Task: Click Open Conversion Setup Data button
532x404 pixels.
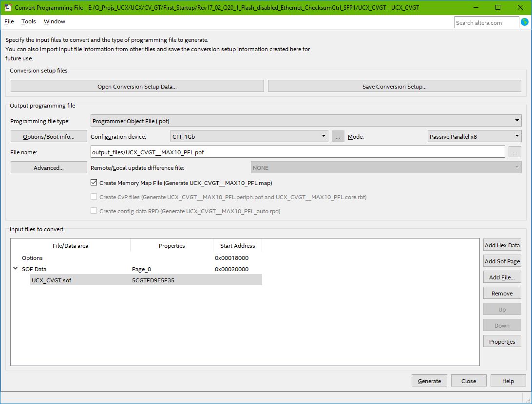Action: (137, 86)
